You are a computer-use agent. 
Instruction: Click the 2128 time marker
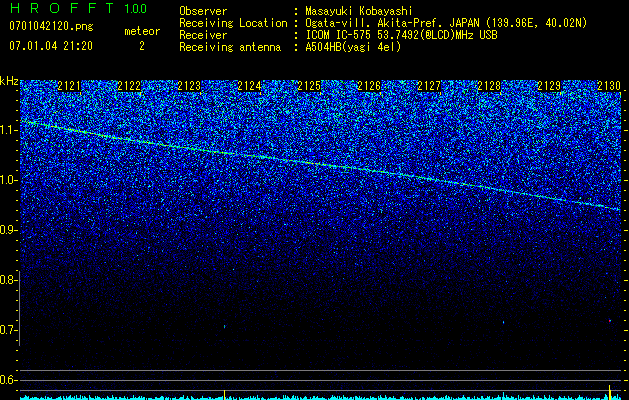[x=489, y=86]
